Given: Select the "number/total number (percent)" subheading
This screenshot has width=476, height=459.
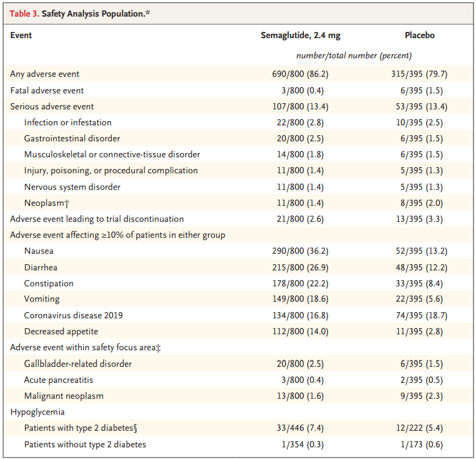Looking at the screenshot, I should pyautogui.click(x=354, y=55).
